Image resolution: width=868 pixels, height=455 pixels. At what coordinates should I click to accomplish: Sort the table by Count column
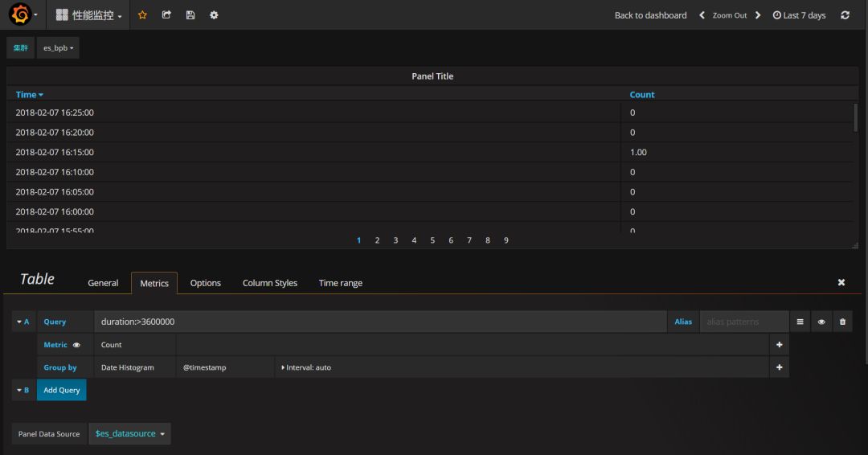pyautogui.click(x=641, y=95)
